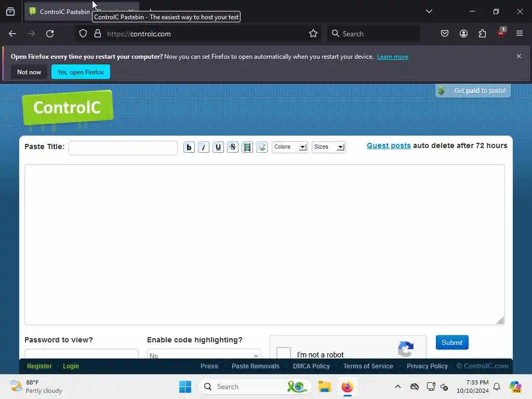Open the DMCA Policy footer link

click(312, 366)
